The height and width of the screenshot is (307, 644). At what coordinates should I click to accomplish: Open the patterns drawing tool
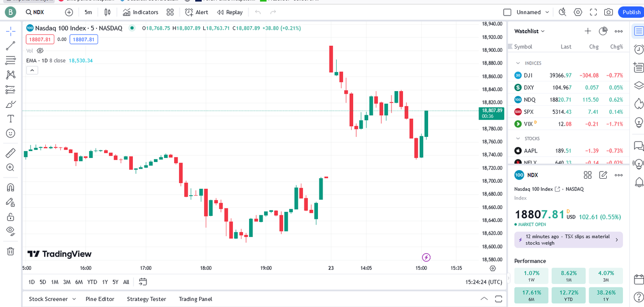(11, 75)
